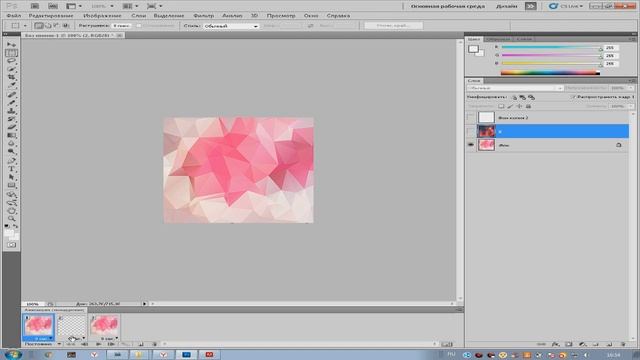Play the frame animation

pos(98,344)
